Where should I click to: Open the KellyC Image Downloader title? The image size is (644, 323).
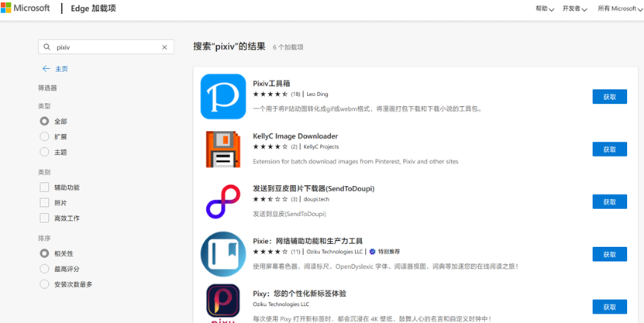point(295,136)
